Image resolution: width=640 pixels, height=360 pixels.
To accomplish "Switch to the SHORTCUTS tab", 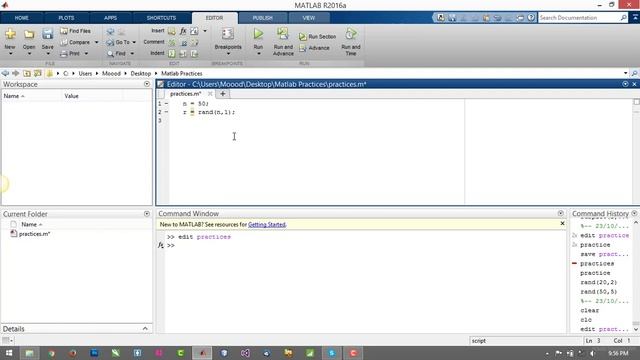I will click(161, 18).
